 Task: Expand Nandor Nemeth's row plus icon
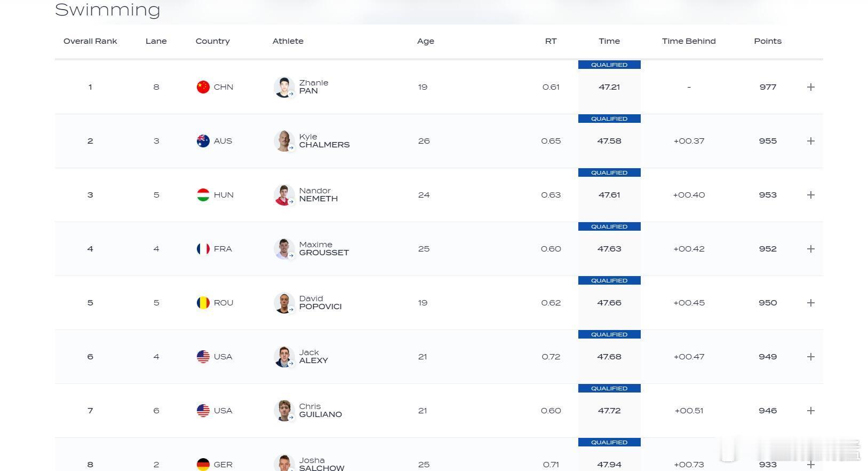[810, 195]
